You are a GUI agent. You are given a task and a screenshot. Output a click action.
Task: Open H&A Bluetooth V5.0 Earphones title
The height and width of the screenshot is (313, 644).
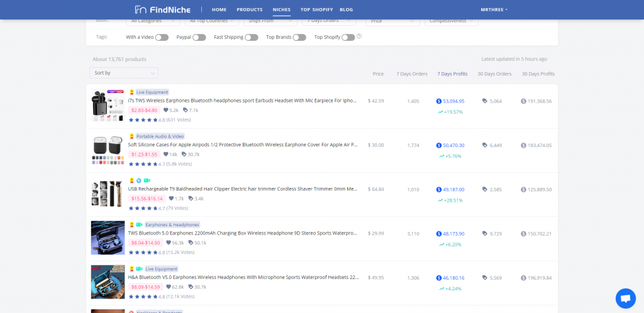[243, 278]
